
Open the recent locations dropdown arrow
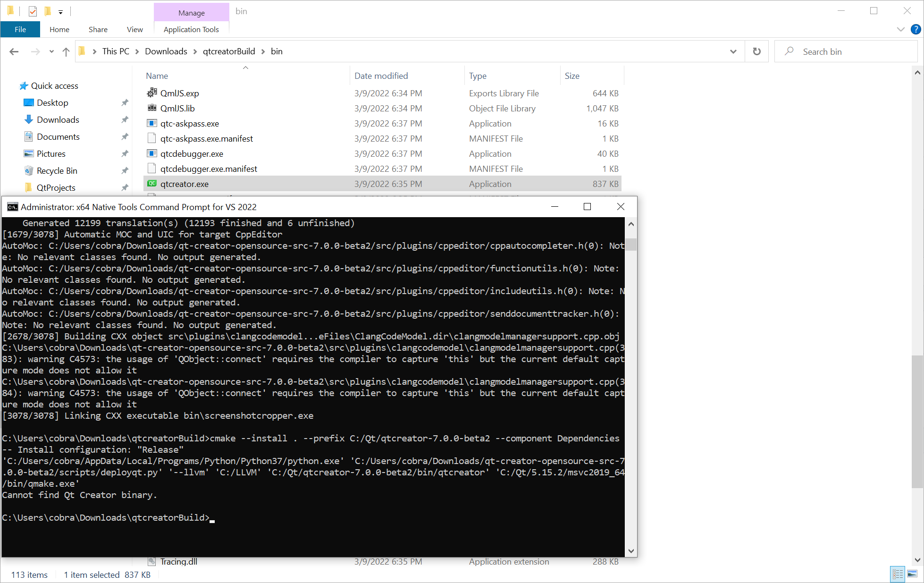pos(51,51)
